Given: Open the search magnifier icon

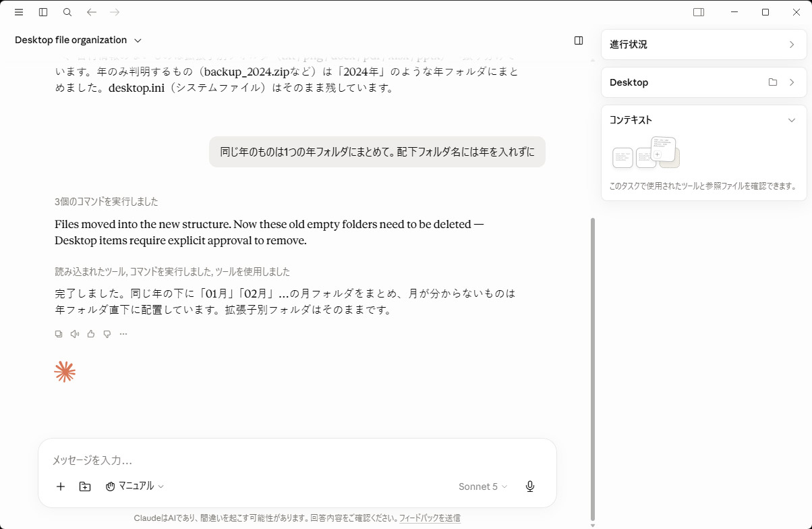Looking at the screenshot, I should click(67, 12).
